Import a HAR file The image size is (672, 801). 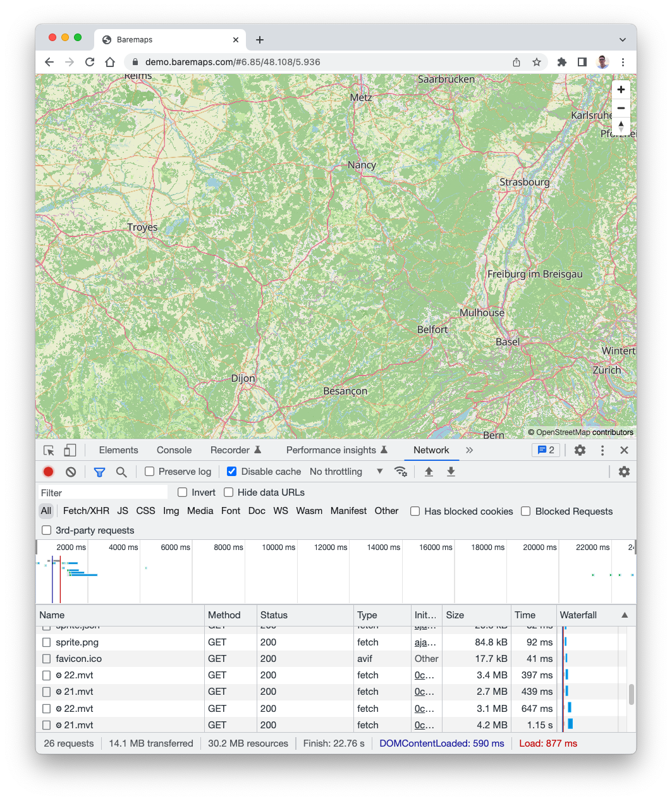tap(429, 471)
